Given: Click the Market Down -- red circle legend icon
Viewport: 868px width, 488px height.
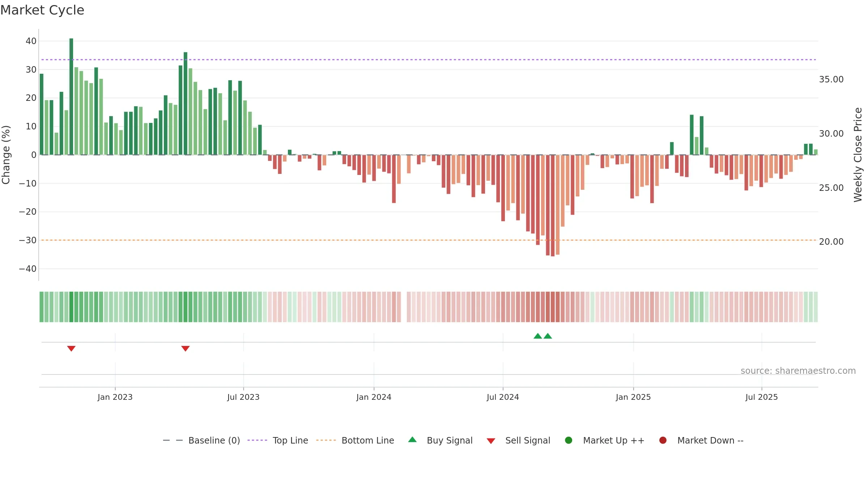Looking at the screenshot, I should point(663,440).
